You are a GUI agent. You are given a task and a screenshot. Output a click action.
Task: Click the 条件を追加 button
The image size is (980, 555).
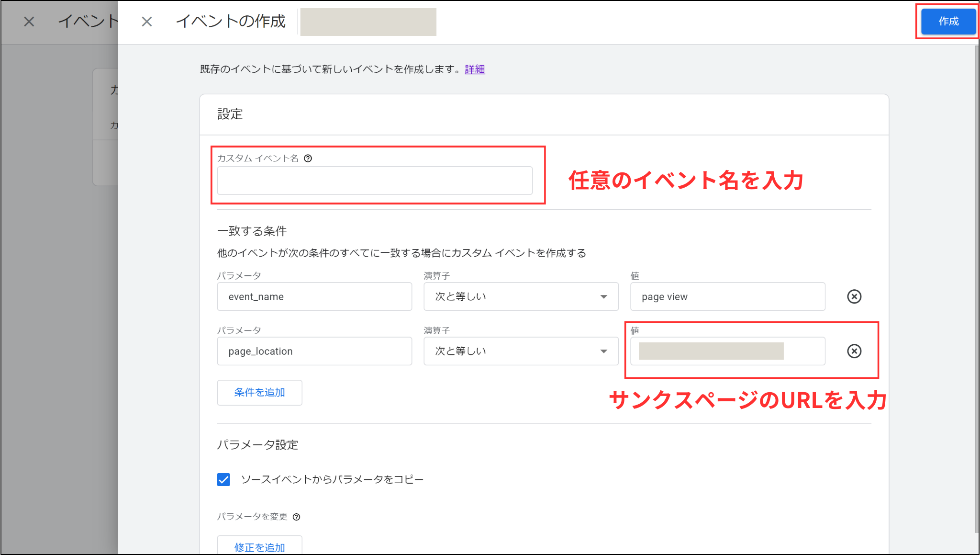(x=259, y=393)
